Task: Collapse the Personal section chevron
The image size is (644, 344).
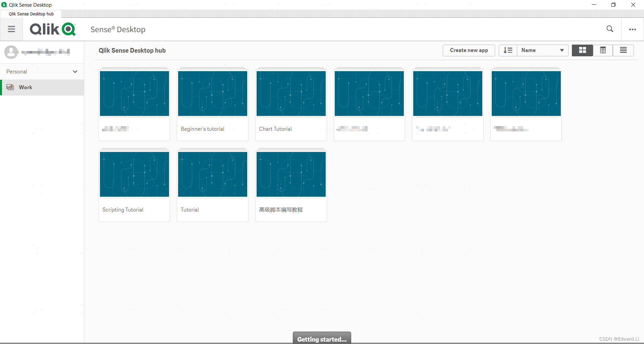Action: tap(75, 71)
